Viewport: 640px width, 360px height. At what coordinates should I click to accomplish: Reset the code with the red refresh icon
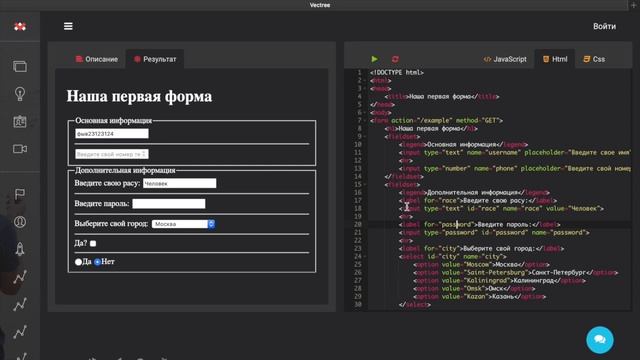click(x=395, y=59)
